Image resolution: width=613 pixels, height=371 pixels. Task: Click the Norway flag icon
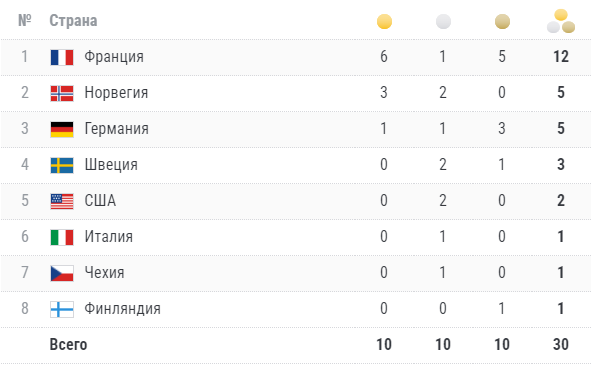pyautogui.click(x=62, y=93)
